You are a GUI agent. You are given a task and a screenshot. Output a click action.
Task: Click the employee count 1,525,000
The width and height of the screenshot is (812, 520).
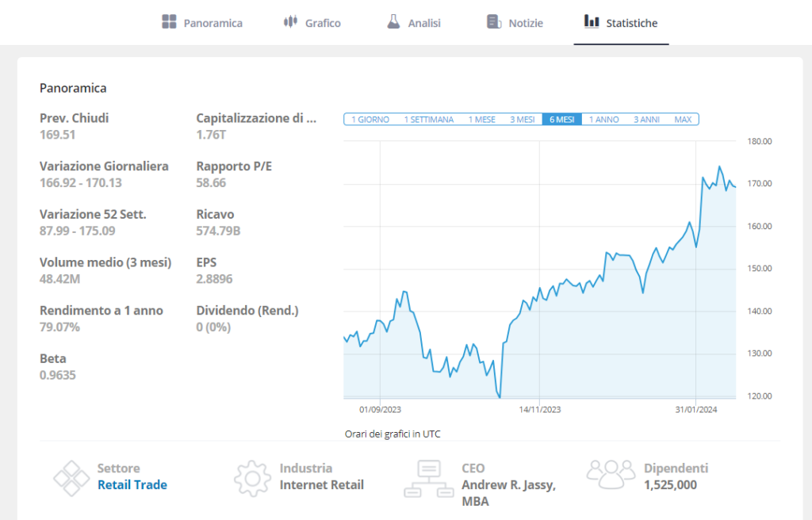(x=671, y=485)
